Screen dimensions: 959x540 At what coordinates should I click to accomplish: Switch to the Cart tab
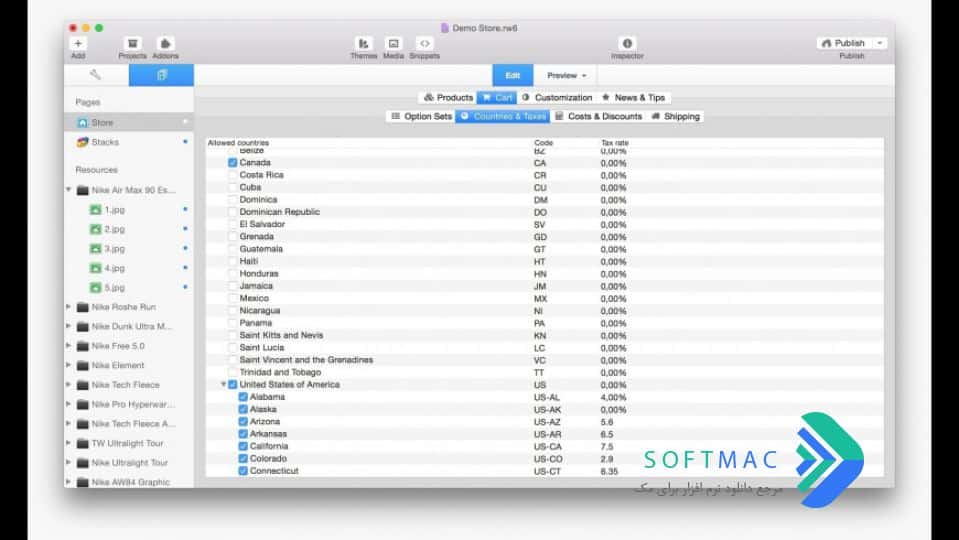(x=497, y=97)
